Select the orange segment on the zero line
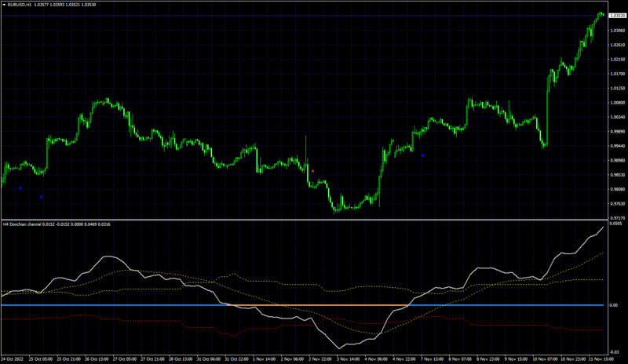628x364 pixels. (317, 305)
